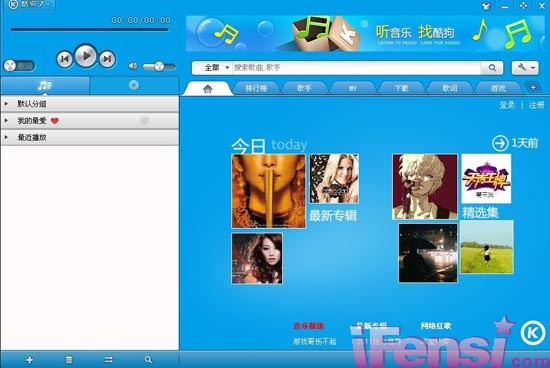Click the trash delete icon in bottom bar
This screenshot has height=368, width=550.
[x=69, y=360]
